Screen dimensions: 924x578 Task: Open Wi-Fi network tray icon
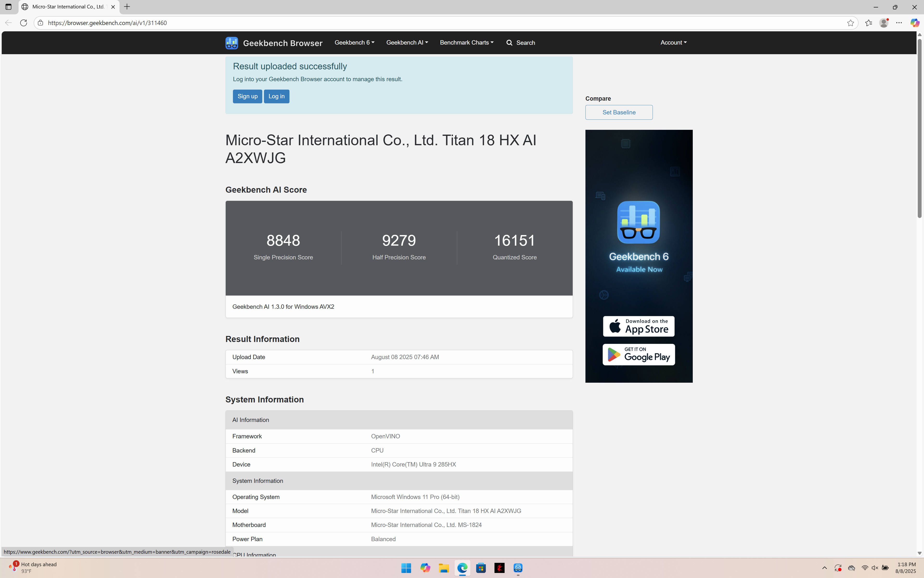[x=865, y=568]
